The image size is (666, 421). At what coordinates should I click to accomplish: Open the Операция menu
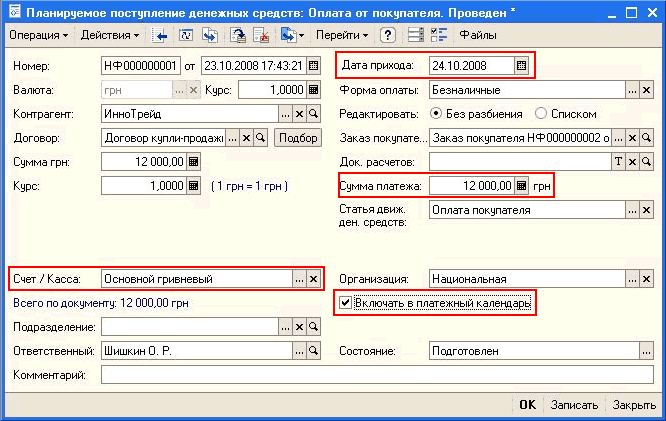[38, 35]
